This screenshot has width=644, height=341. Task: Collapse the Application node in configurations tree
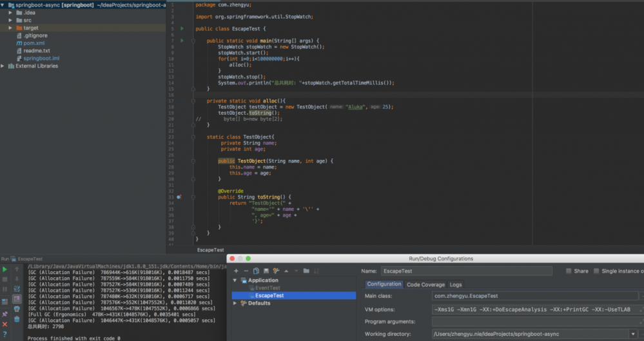(x=235, y=280)
